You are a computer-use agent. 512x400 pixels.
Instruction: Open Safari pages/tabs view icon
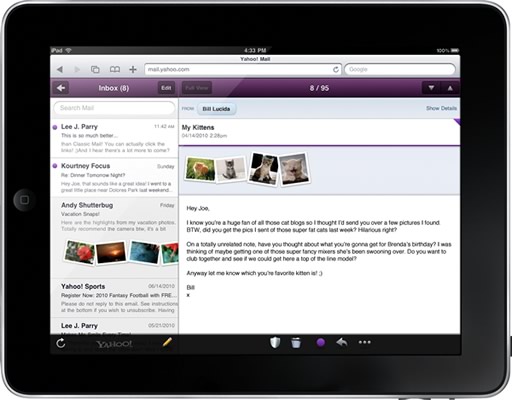point(95,69)
